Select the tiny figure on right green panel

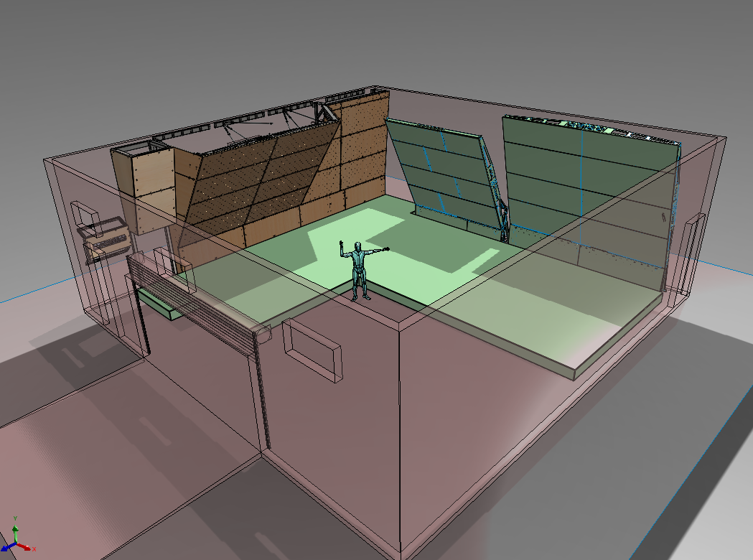pyautogui.click(x=664, y=217)
